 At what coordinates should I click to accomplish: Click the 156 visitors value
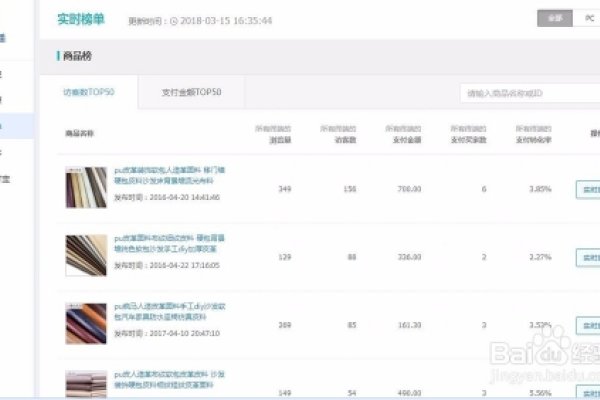click(350, 189)
